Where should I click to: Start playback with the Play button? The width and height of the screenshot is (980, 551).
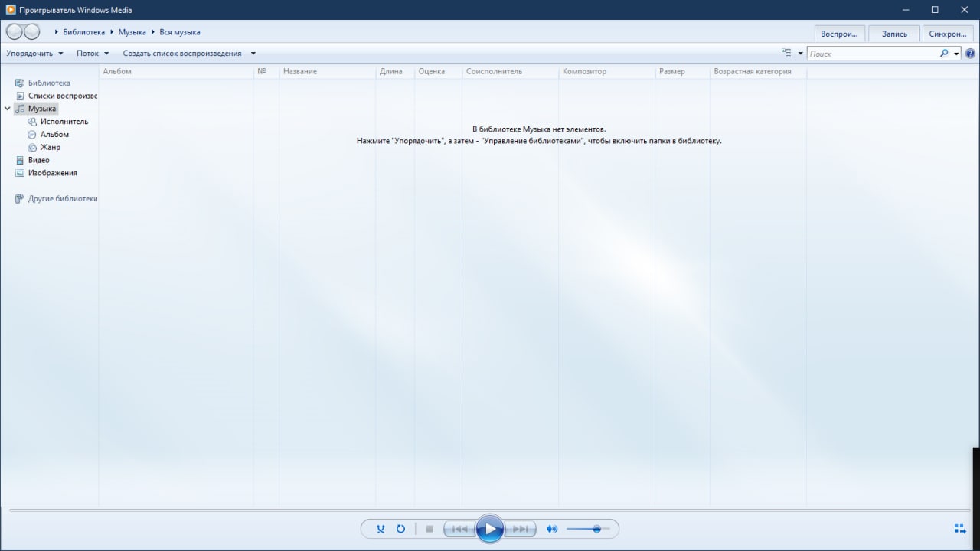(x=490, y=529)
